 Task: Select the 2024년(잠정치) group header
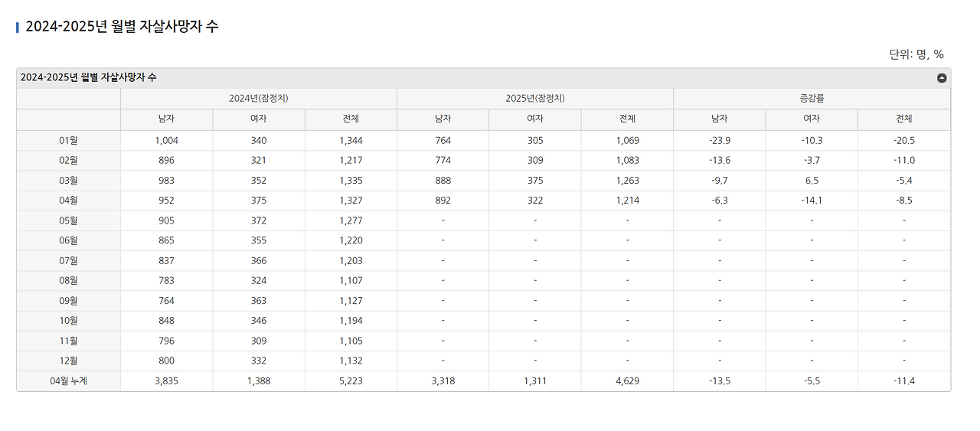click(x=259, y=99)
